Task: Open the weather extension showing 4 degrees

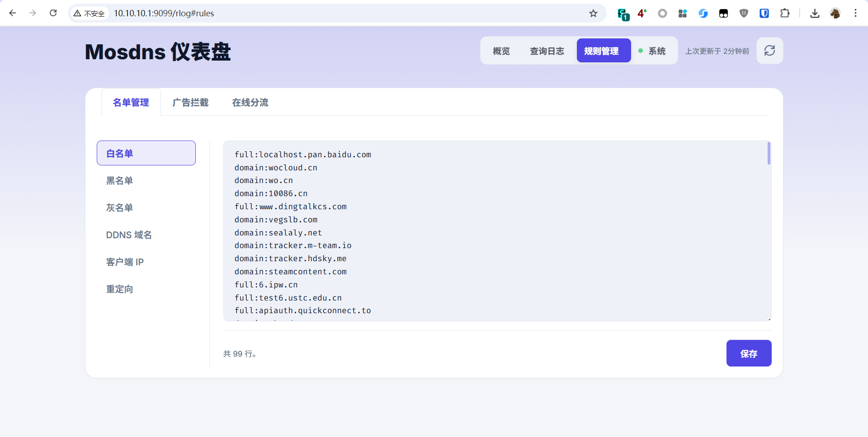Action: point(642,13)
